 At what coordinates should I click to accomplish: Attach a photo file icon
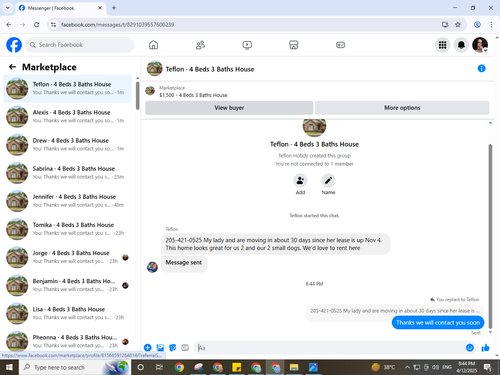[x=160, y=348]
